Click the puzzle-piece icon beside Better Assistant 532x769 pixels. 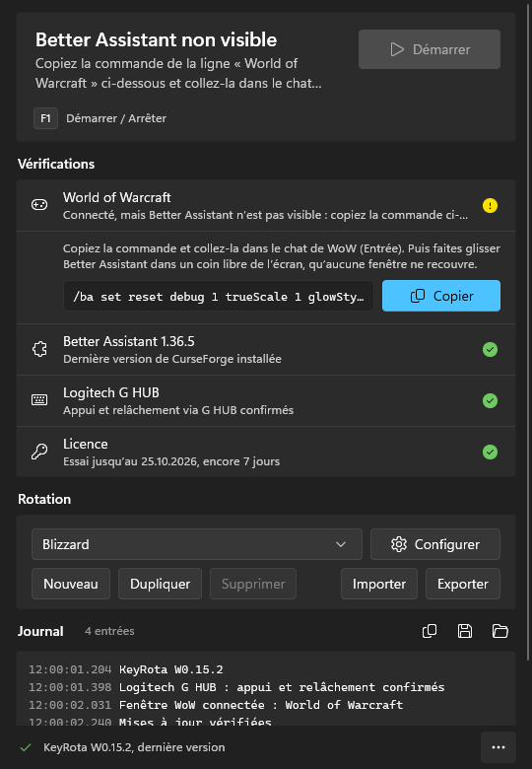(39, 349)
